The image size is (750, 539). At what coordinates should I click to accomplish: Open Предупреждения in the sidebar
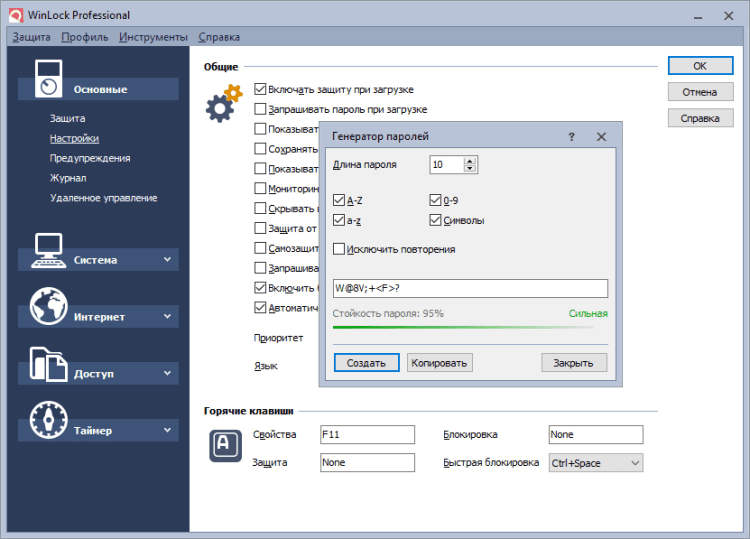[90, 158]
